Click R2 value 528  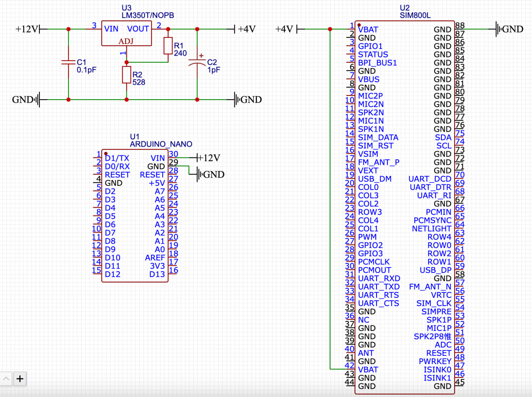(x=139, y=82)
